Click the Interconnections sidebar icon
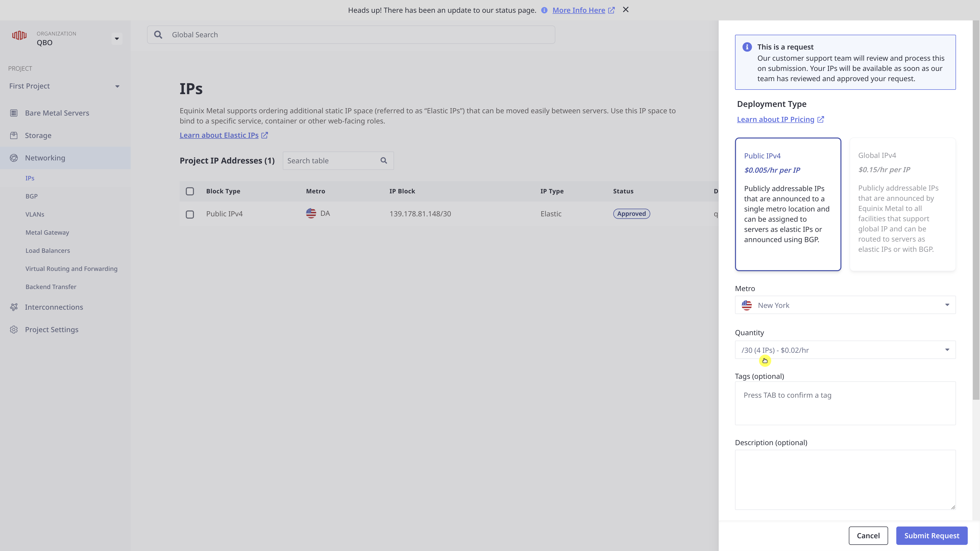The width and height of the screenshot is (980, 551). click(14, 307)
